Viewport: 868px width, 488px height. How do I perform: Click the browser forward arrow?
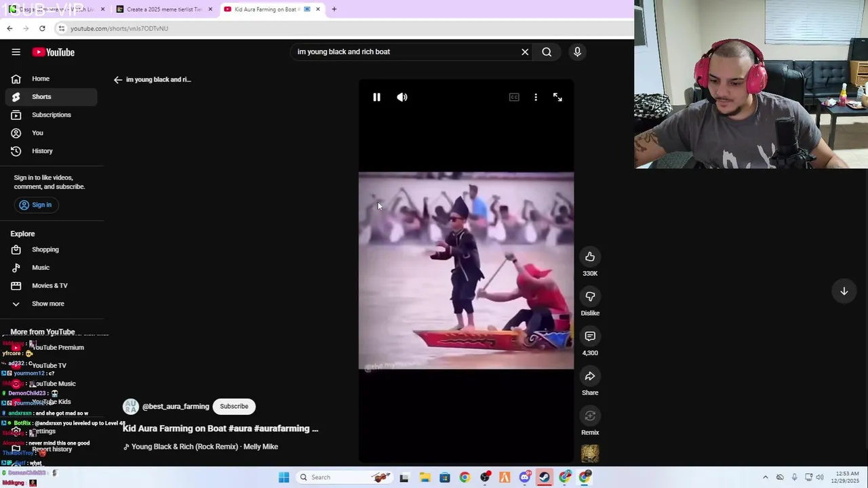click(x=26, y=28)
